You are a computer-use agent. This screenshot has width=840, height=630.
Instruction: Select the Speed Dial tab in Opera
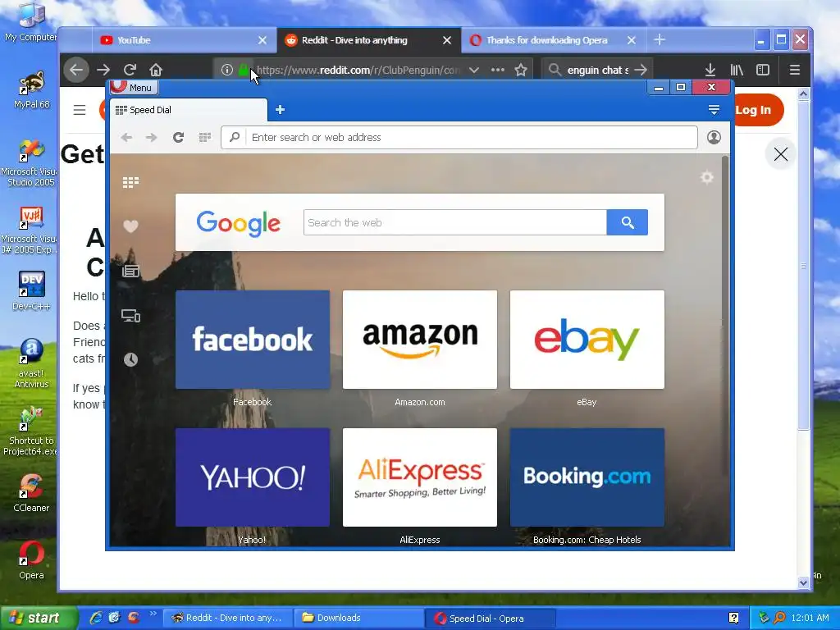click(189, 110)
